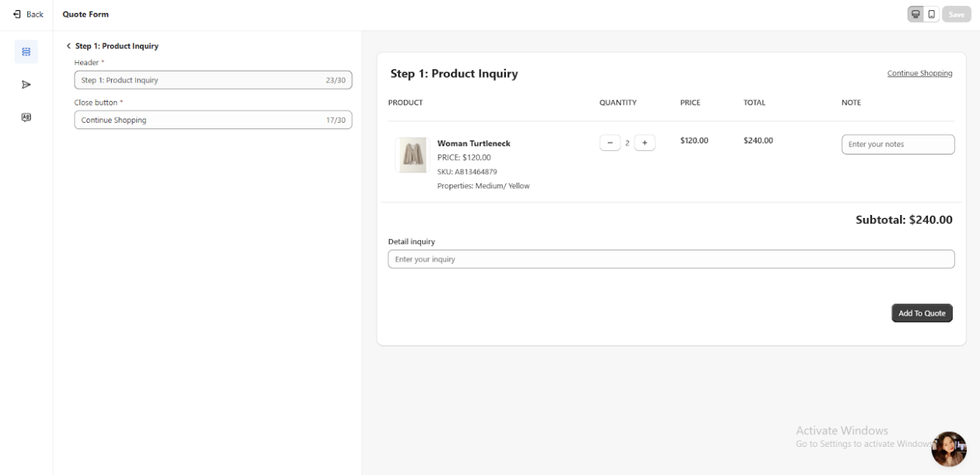Open the support chat avatar bubble

click(948, 449)
